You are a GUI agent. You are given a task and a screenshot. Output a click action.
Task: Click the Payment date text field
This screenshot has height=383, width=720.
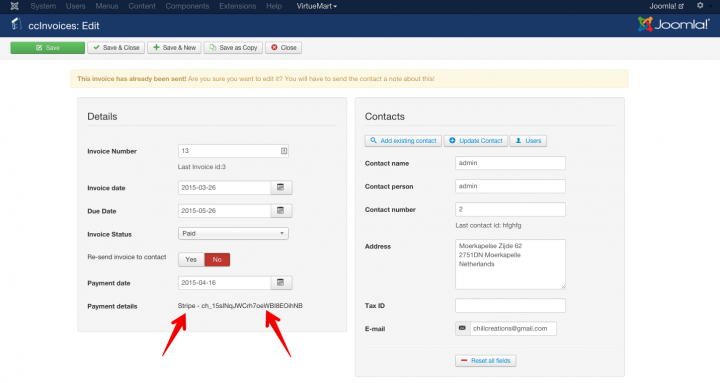(x=225, y=283)
